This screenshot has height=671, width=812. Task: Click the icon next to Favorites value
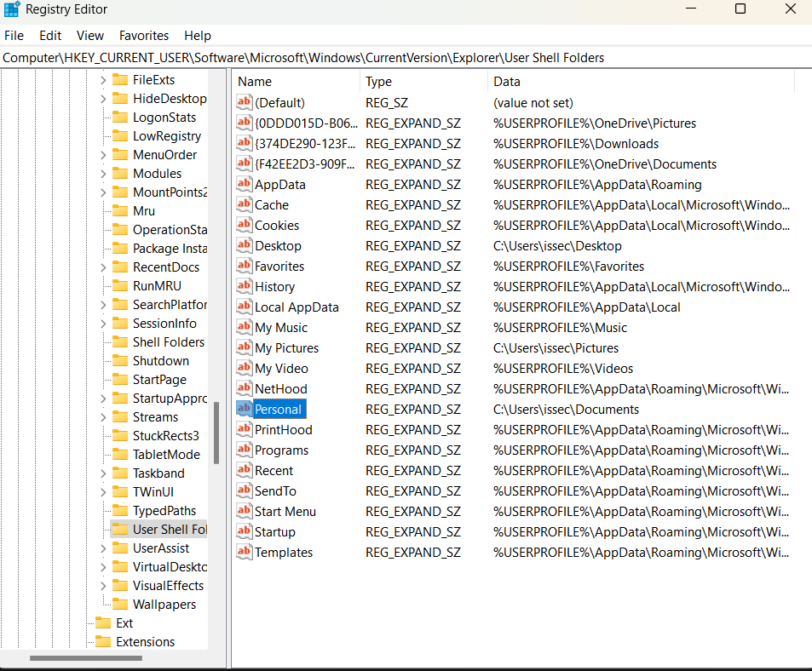pyautogui.click(x=244, y=266)
